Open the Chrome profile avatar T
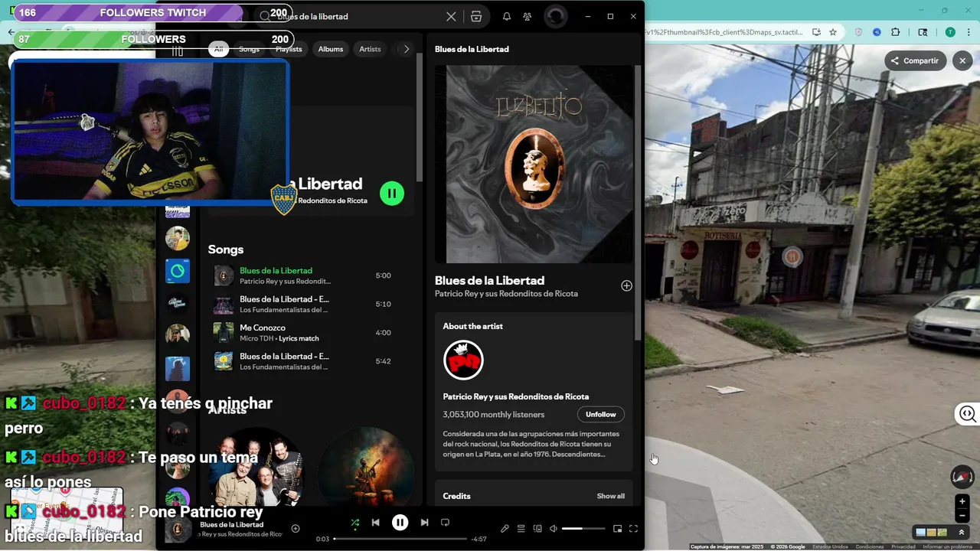This screenshot has width=980, height=551. point(950,32)
